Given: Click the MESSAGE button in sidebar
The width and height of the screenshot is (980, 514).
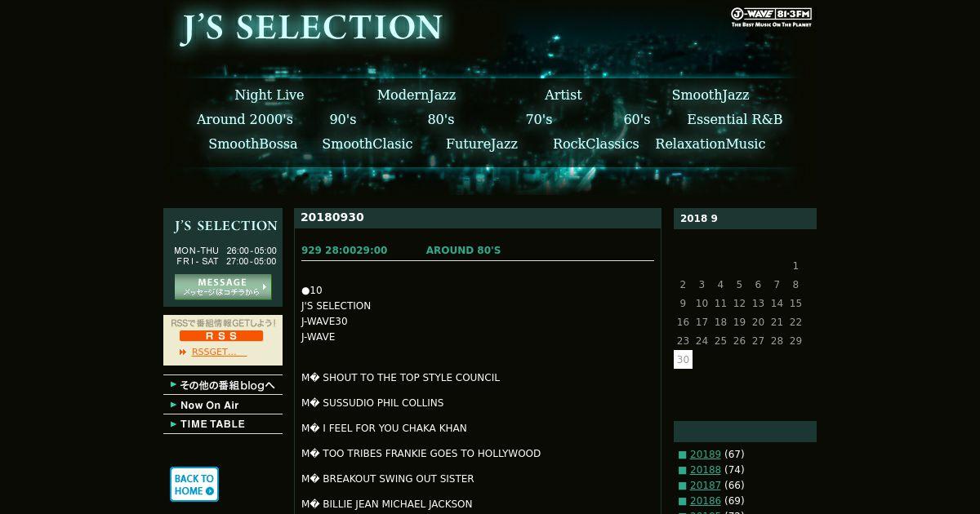Looking at the screenshot, I should tap(223, 287).
